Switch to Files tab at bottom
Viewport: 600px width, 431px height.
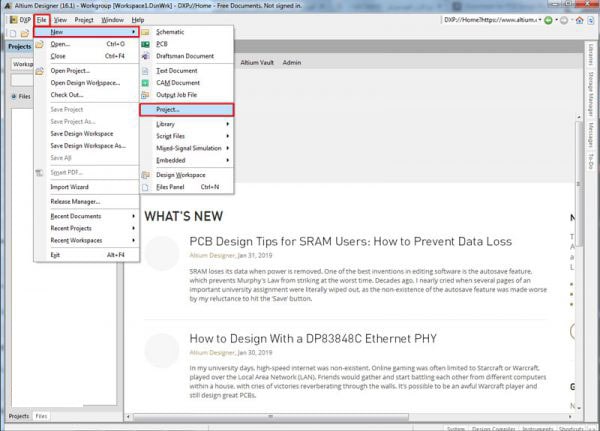coord(41,416)
